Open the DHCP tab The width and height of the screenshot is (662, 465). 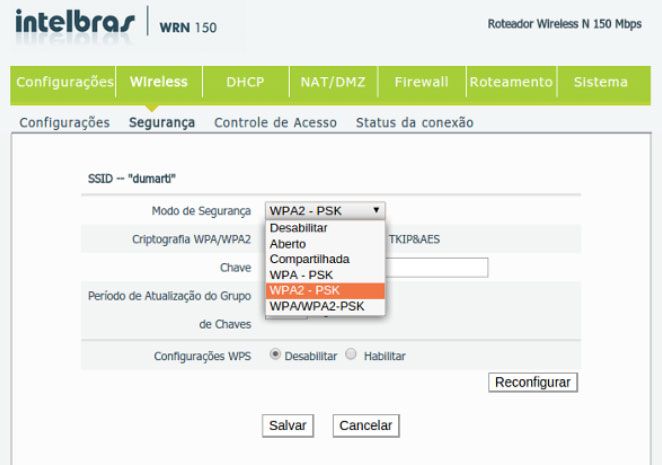click(244, 82)
